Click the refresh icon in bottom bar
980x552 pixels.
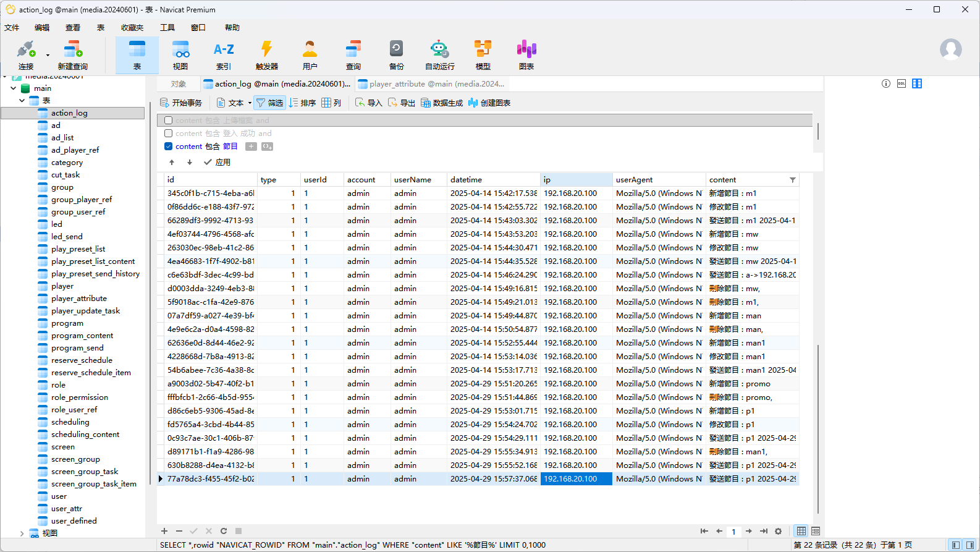[224, 531]
